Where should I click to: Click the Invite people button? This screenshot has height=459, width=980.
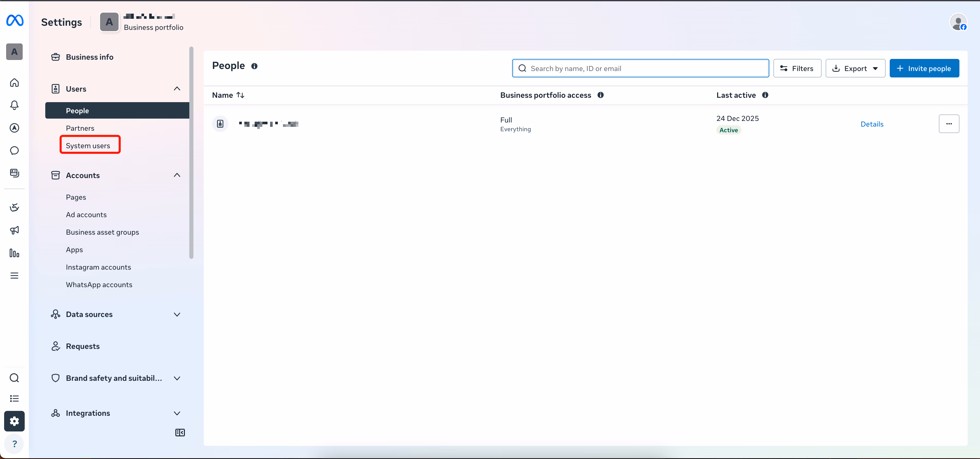pyautogui.click(x=924, y=68)
